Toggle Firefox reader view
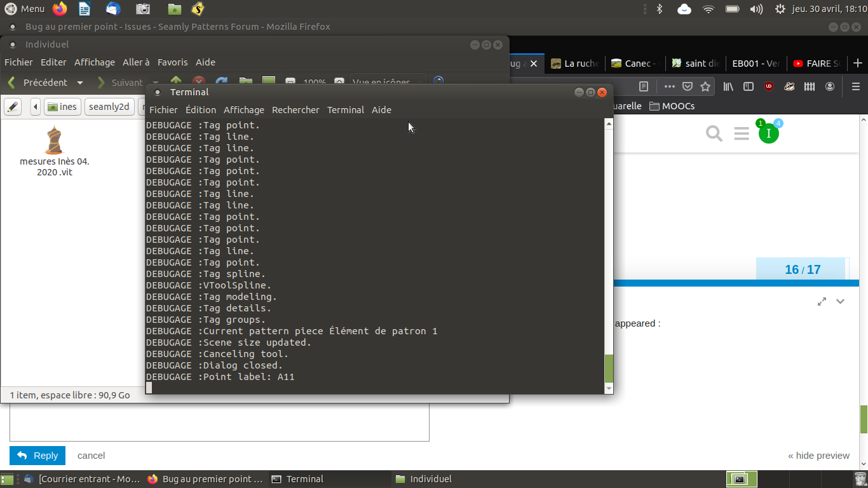Screen dimensions: 868x488 point(644,86)
